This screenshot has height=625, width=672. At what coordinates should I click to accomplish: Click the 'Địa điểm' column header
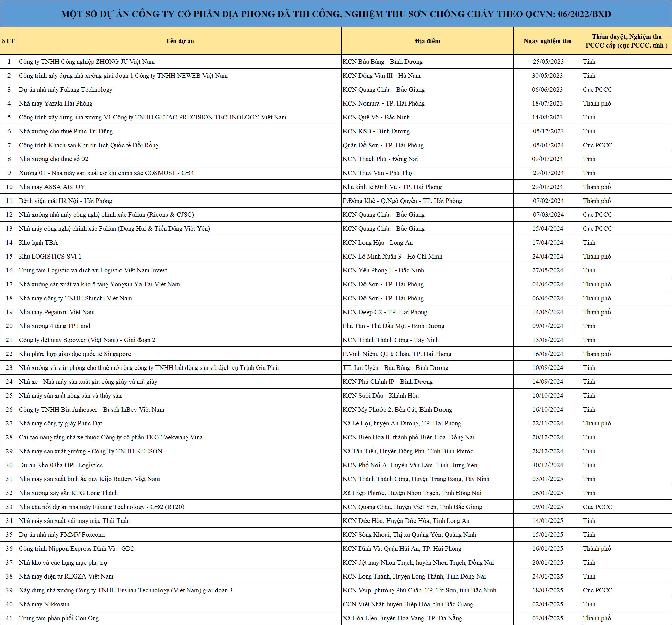(x=427, y=41)
